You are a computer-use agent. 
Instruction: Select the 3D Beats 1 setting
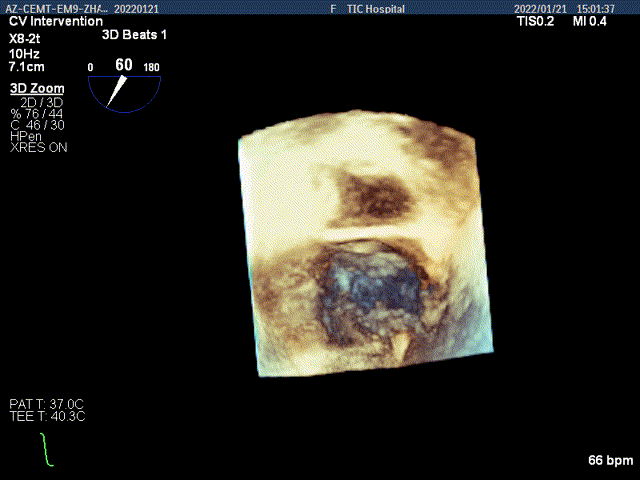(135, 34)
